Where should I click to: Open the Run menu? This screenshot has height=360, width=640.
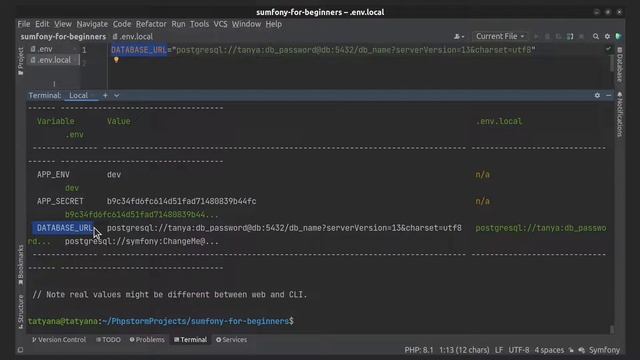178,24
